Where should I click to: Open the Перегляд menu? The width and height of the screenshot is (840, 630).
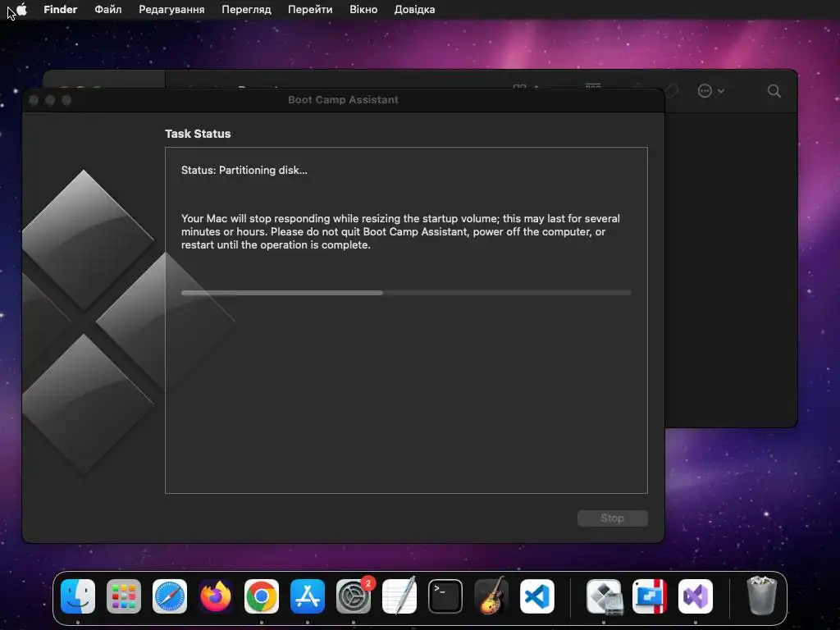coord(246,9)
